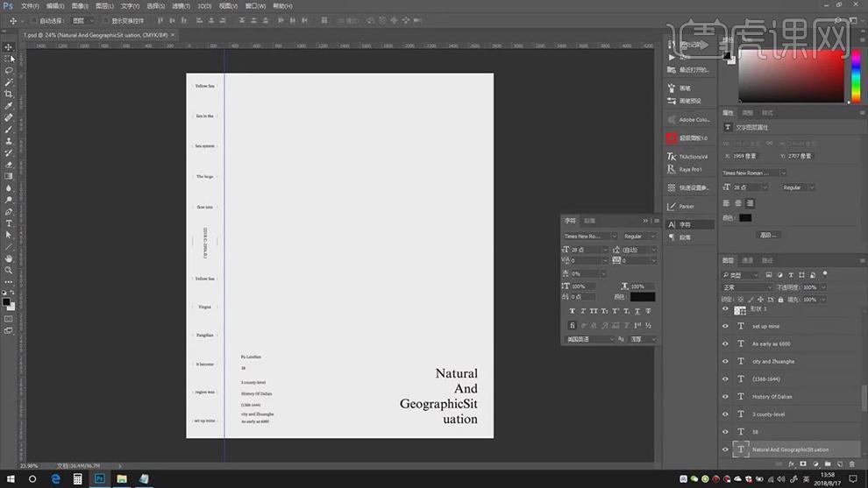Click the hue slider strip in Color panel

pos(856,76)
